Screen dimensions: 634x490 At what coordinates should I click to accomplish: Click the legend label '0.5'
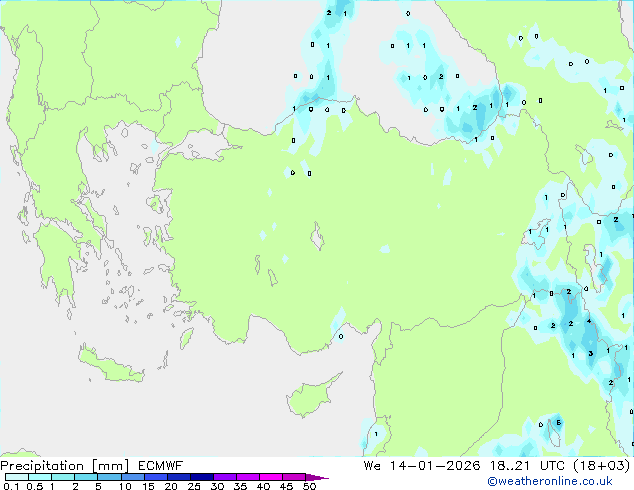pos(34,486)
